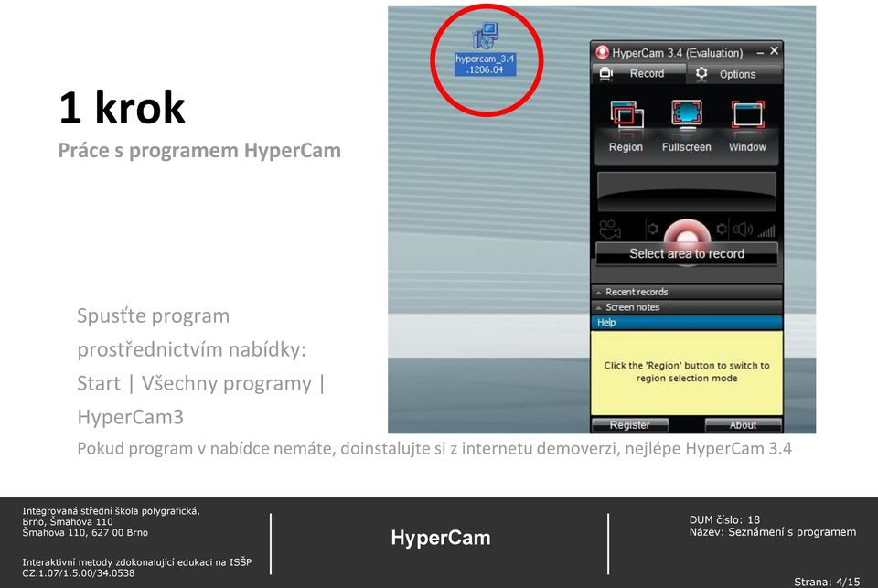
Task: Switch to the Record tab
Action: pos(638,73)
